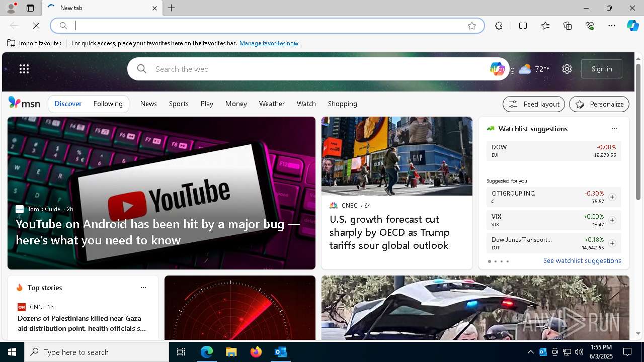Open Outlook from taskbar
The width and height of the screenshot is (644, 362).
pos(280,352)
